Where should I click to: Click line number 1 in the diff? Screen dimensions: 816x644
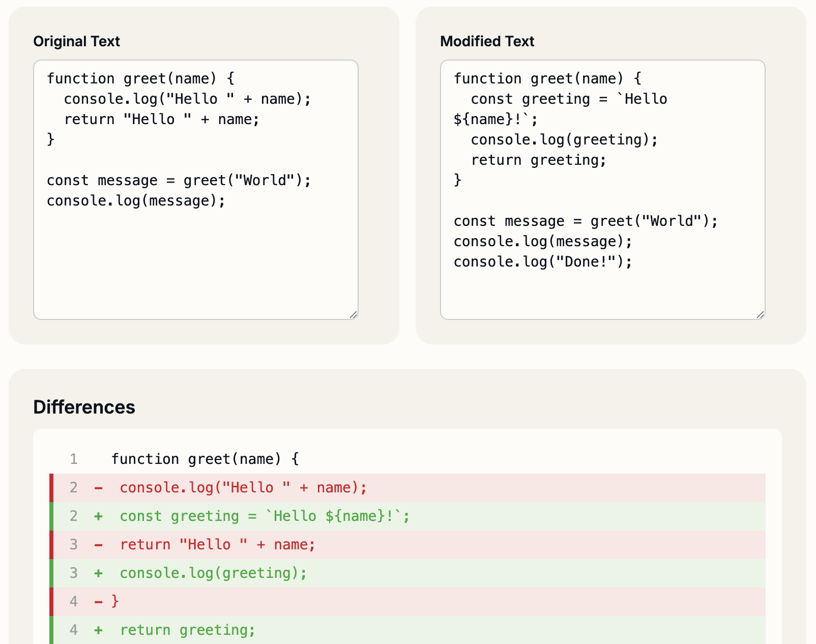[x=74, y=459]
